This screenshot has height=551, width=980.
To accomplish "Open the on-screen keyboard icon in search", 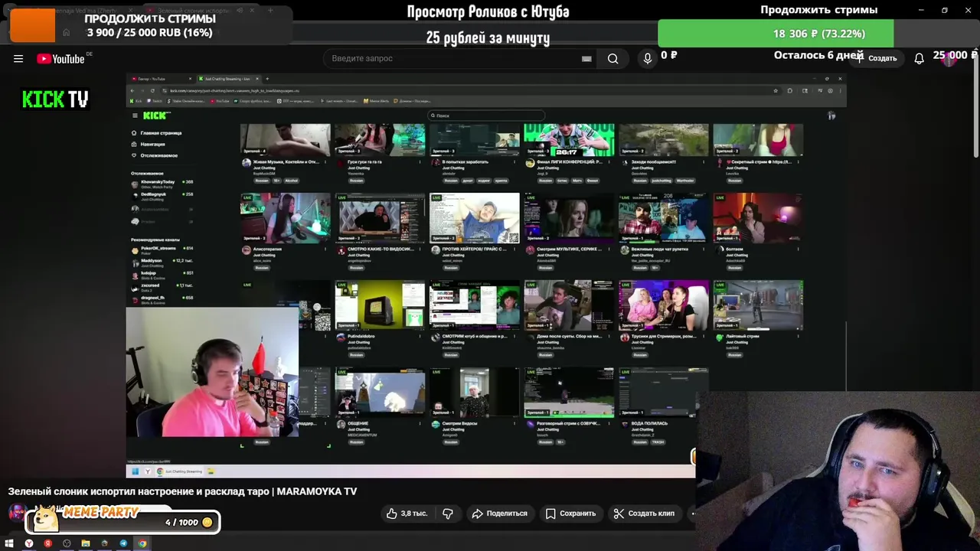I will pos(586,59).
